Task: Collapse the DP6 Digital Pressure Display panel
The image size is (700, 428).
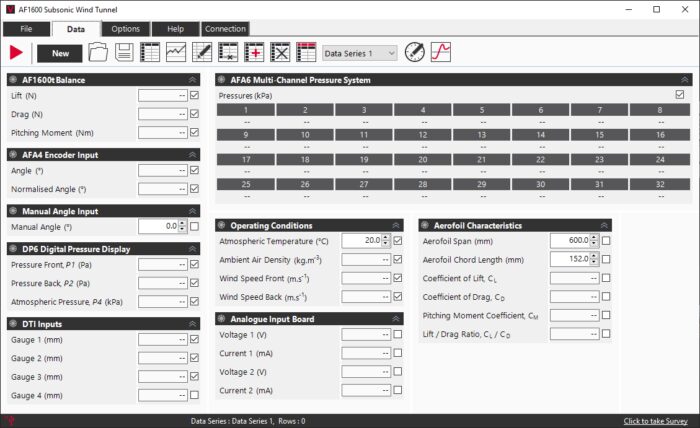Action: pos(192,249)
